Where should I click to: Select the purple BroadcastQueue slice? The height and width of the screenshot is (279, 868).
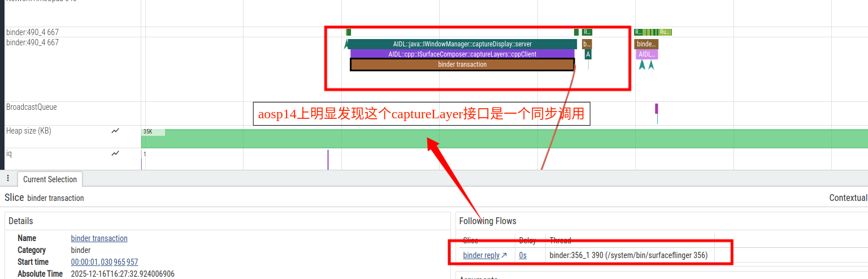pos(657,109)
